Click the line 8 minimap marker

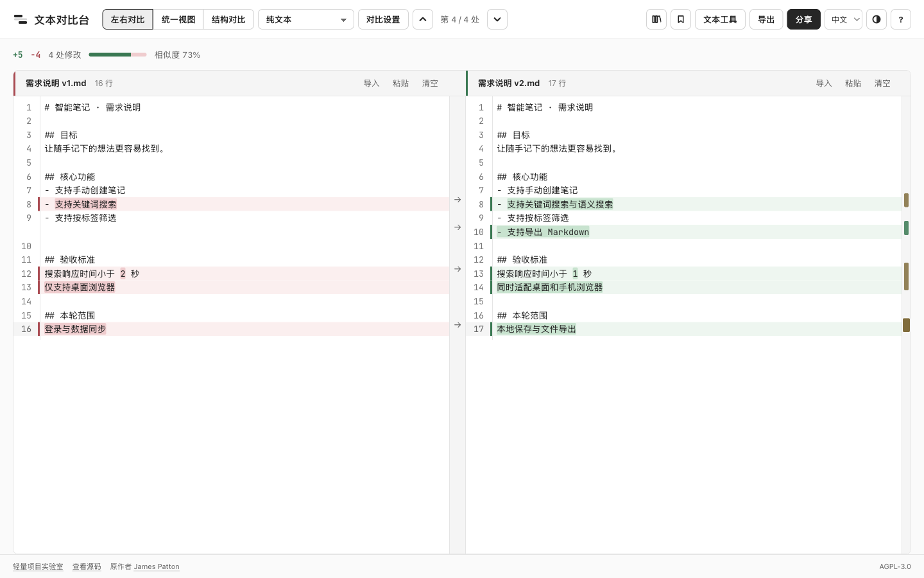pos(906,200)
